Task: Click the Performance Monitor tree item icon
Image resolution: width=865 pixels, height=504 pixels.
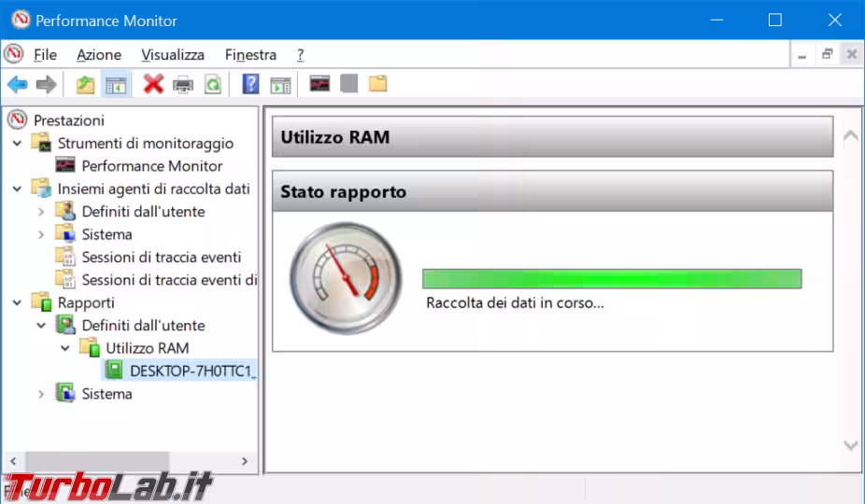Action: click(x=65, y=165)
